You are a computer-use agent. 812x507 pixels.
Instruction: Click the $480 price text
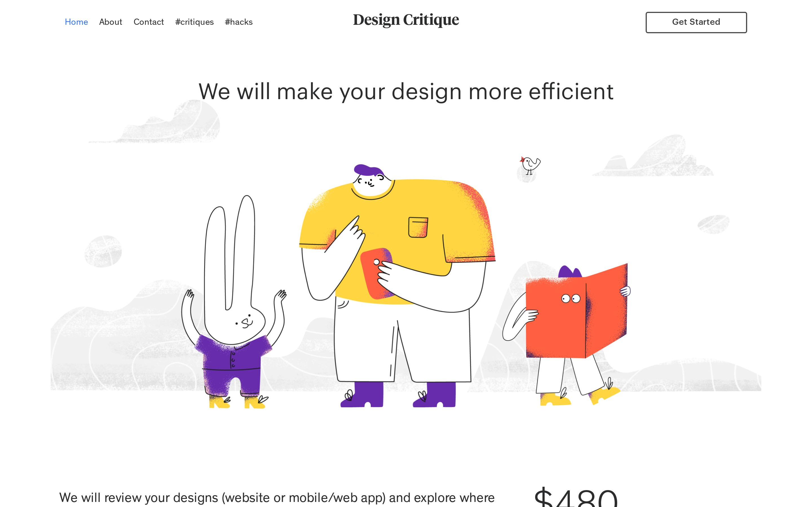click(576, 497)
